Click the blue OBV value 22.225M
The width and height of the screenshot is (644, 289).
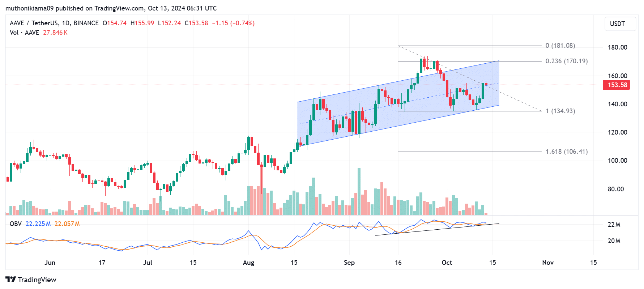[x=38, y=224]
